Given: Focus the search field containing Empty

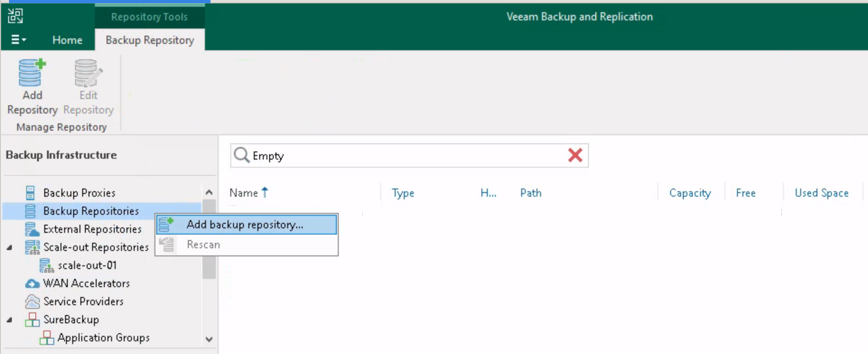Looking at the screenshot, I should (x=409, y=156).
